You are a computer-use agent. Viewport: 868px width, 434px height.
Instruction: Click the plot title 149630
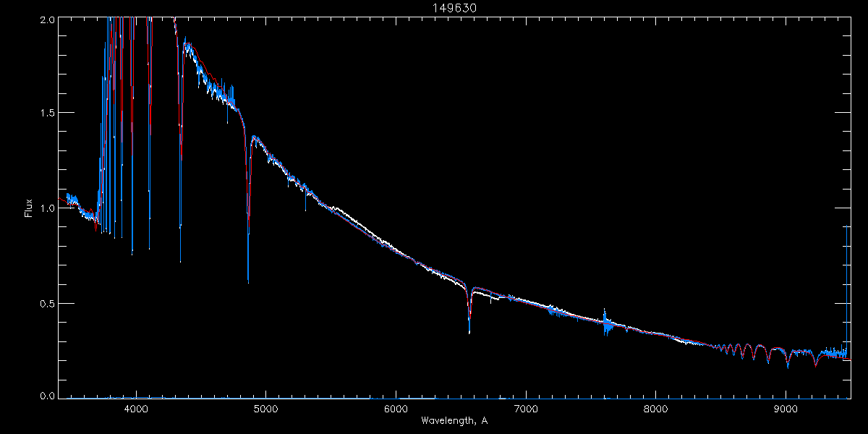454,7
